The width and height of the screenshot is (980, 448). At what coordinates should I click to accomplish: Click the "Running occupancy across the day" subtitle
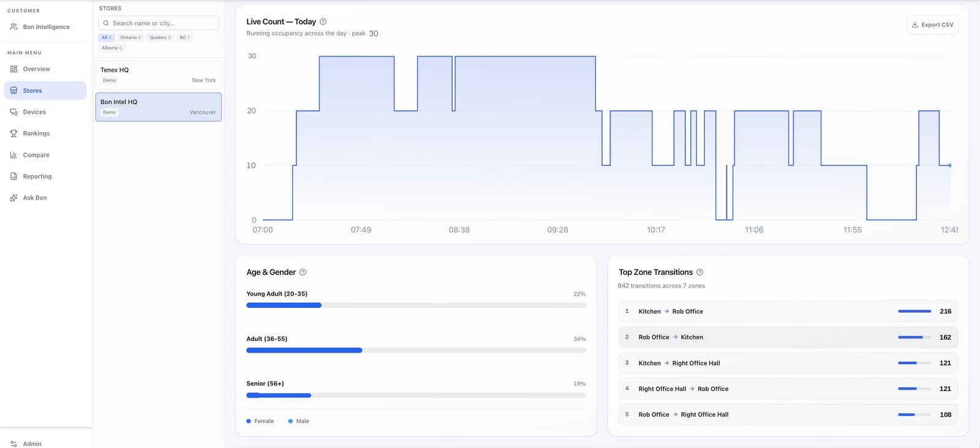[296, 34]
